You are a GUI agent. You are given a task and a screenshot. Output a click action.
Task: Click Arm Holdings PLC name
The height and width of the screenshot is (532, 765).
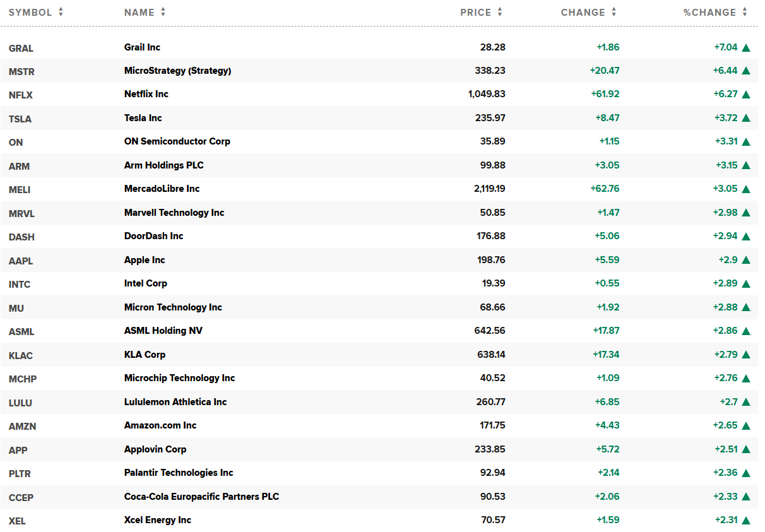[164, 165]
